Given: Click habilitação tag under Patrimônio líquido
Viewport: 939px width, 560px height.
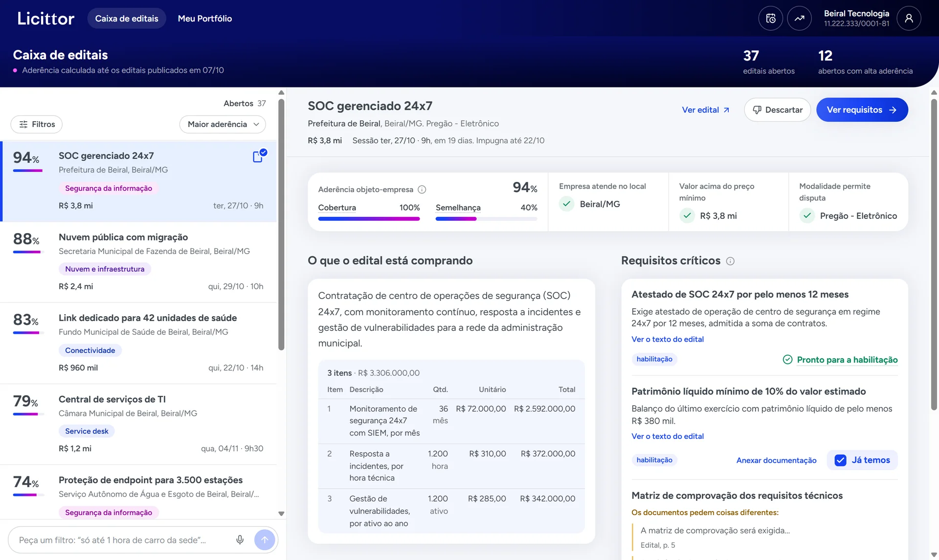Looking at the screenshot, I should (654, 460).
